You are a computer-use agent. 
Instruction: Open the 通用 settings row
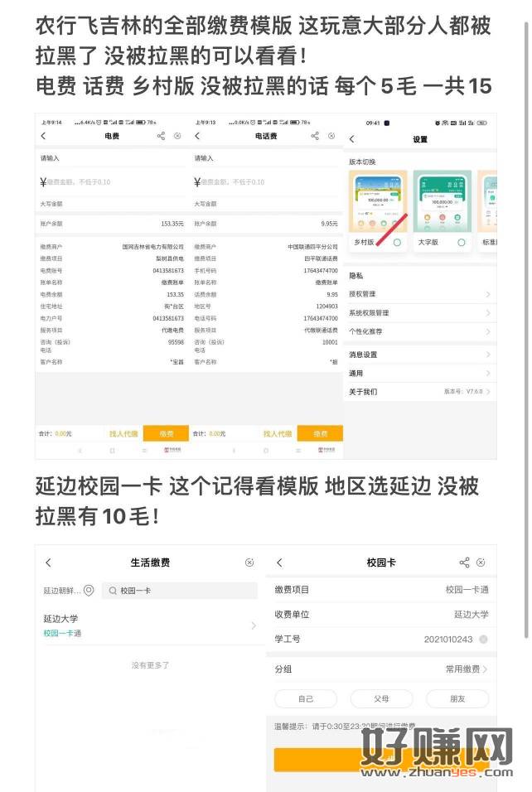click(x=420, y=374)
